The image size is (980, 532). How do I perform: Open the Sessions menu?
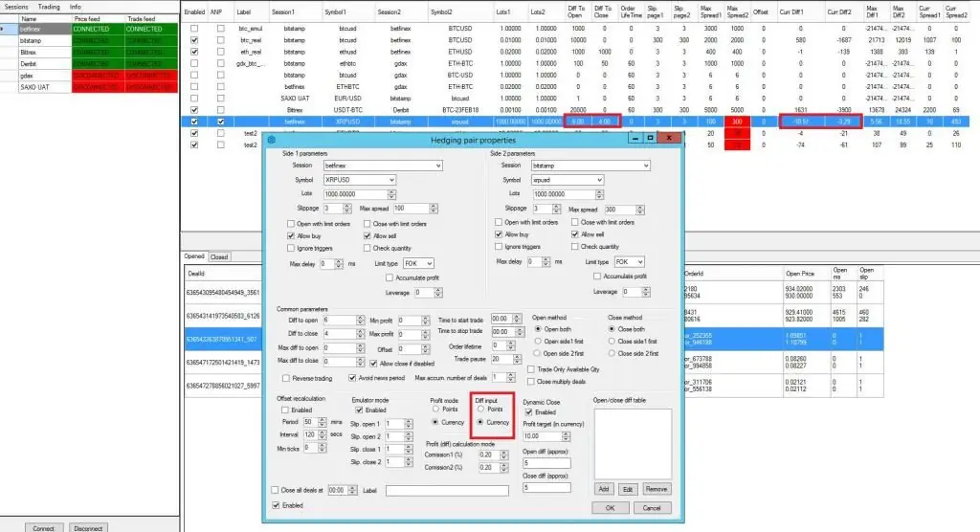tap(16, 7)
